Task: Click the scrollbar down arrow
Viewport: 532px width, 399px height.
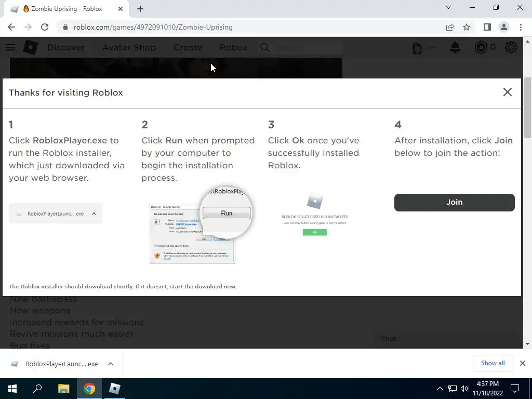Action: click(527, 344)
